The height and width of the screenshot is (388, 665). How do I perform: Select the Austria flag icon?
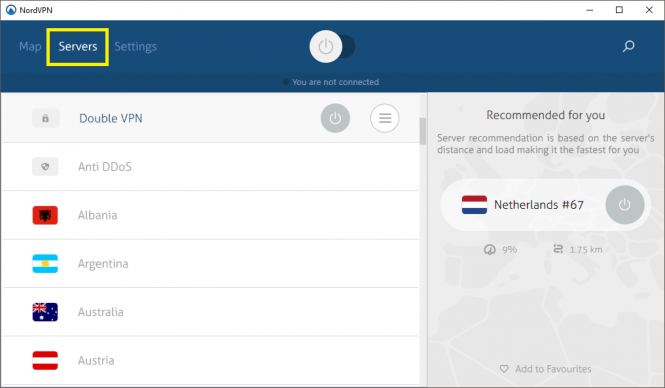(x=45, y=360)
